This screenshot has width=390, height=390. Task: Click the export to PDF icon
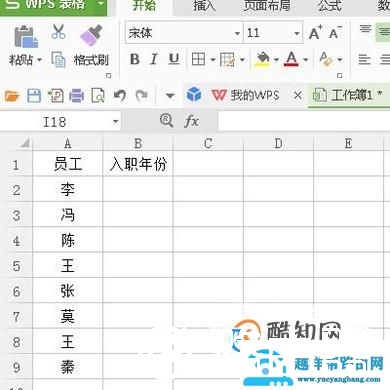tap(56, 96)
